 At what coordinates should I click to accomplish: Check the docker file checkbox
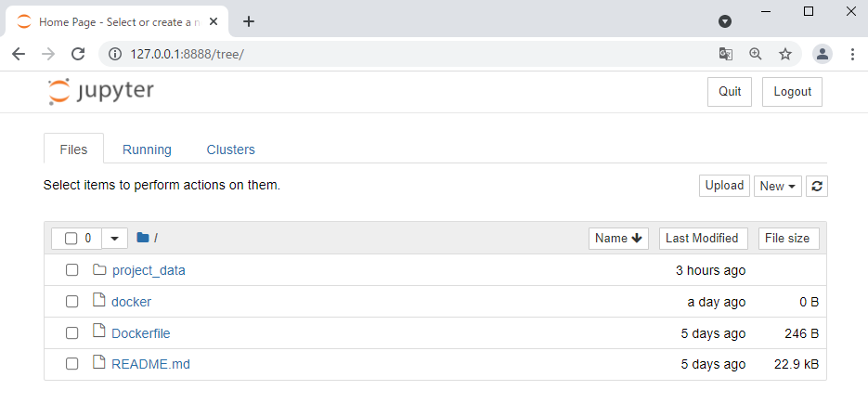[72, 302]
